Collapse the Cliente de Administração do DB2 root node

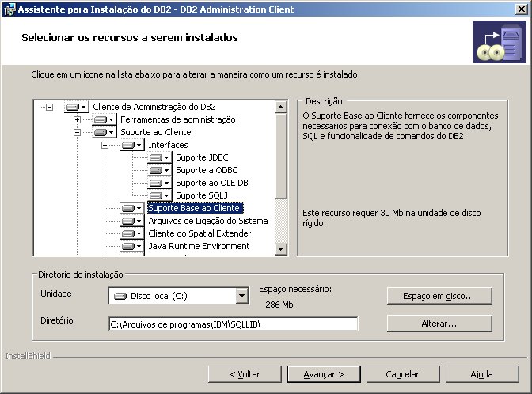50,107
